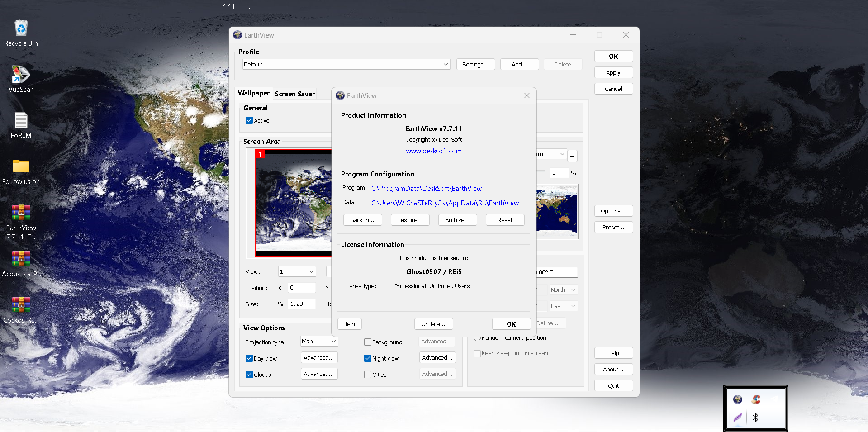This screenshot has width=868, height=432.
Task: Click the Position X input field
Action: tap(302, 288)
